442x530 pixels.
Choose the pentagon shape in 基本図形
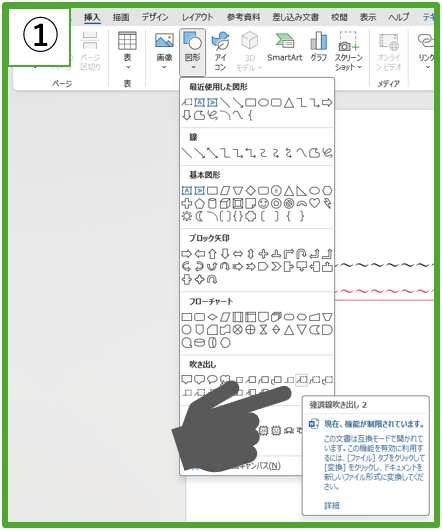[199, 203]
